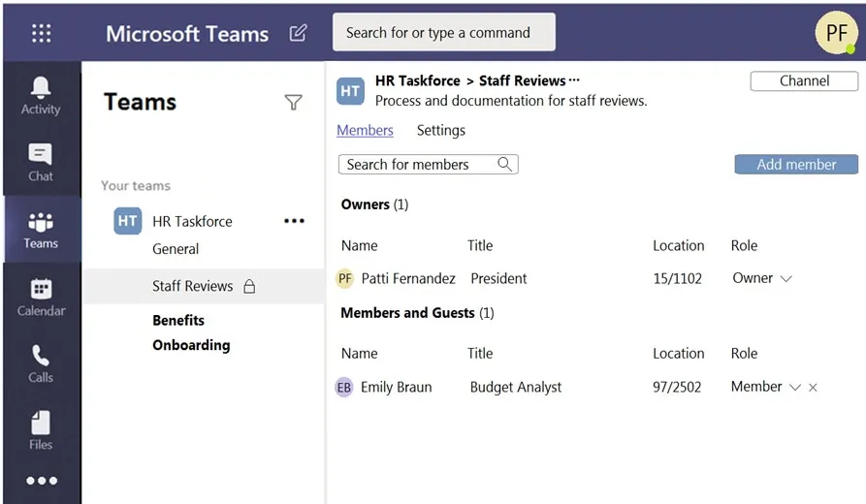
Task: Click the Channel button
Action: (x=804, y=81)
